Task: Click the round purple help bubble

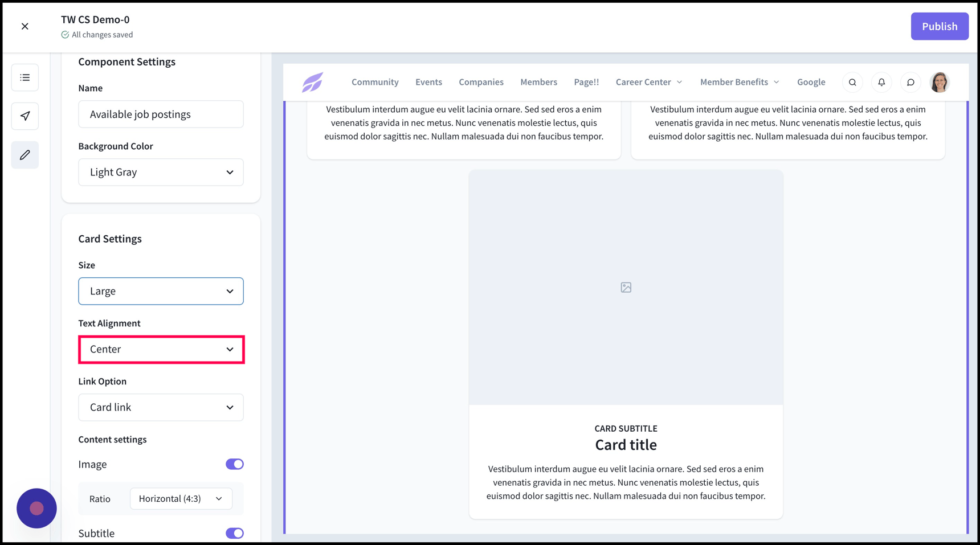Action: pos(36,508)
